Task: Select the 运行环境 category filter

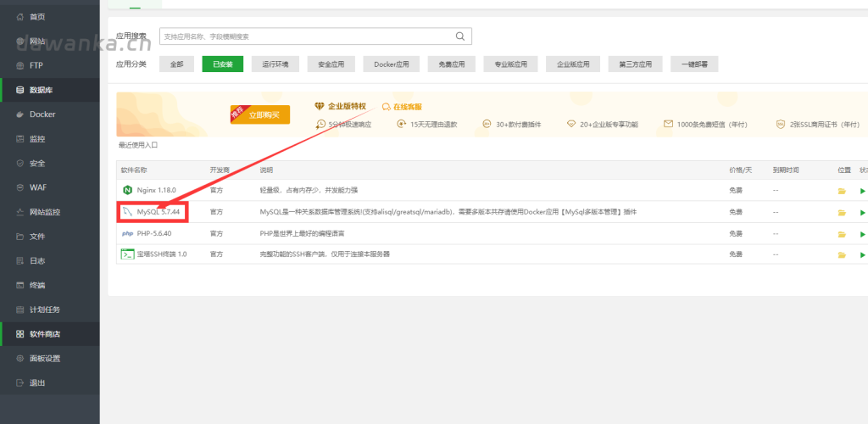Action: [275, 64]
